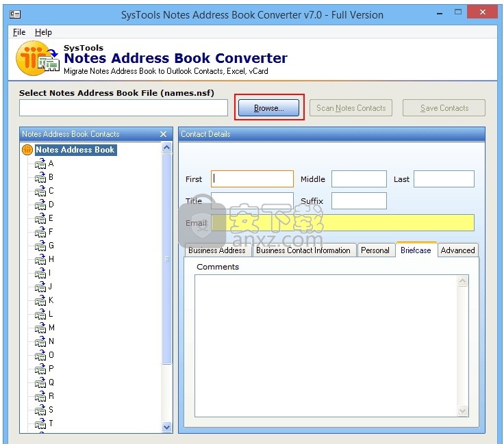Open the Help menu

click(x=43, y=32)
